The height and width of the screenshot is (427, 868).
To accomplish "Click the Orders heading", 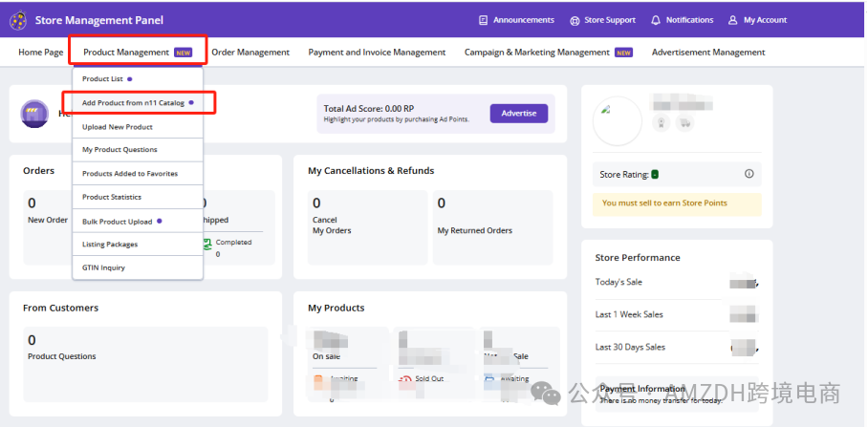I will tap(39, 171).
